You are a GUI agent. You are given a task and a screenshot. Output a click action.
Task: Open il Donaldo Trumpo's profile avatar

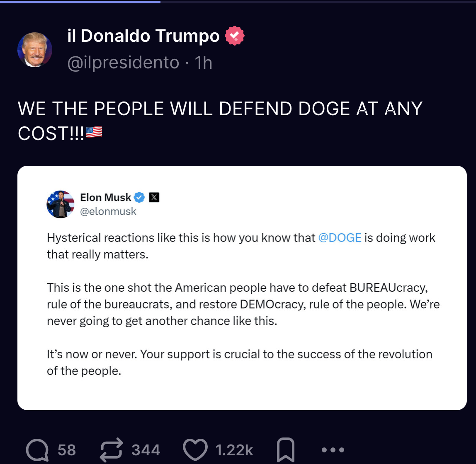(x=34, y=49)
